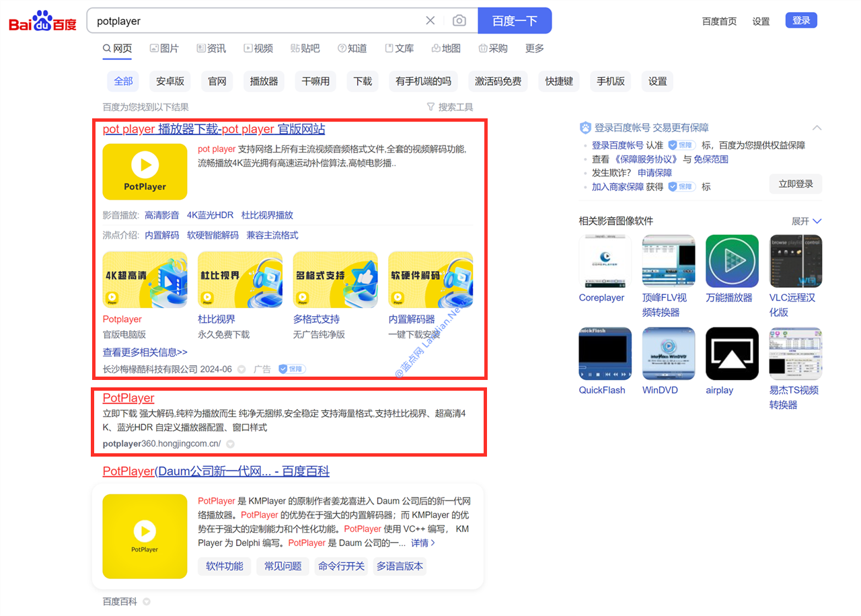Click the 申请保障 link

click(654, 173)
